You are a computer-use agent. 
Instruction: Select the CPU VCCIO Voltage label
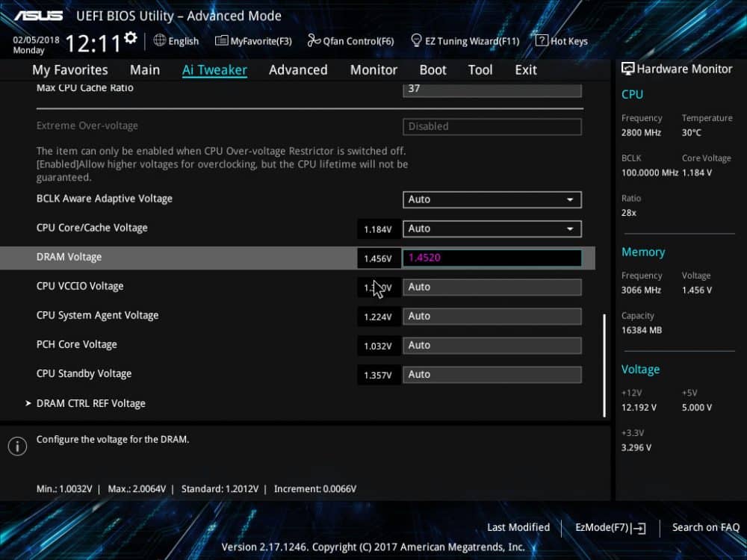coord(80,286)
